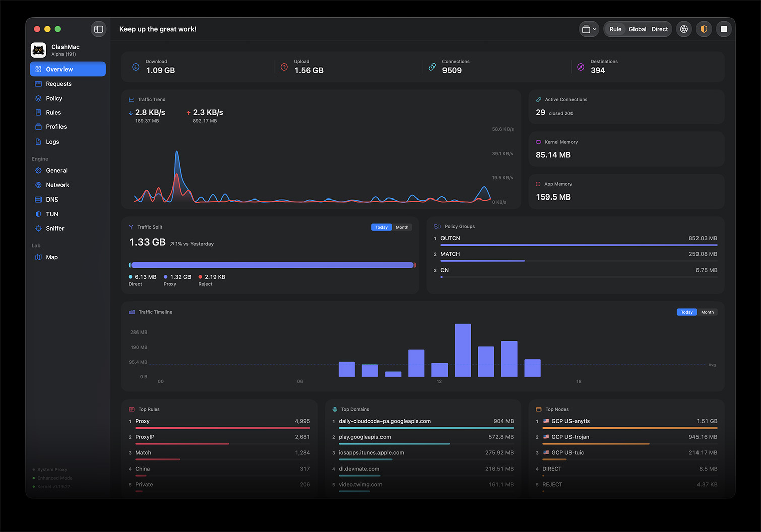Open the Logs page
761x532 pixels.
(x=68, y=142)
